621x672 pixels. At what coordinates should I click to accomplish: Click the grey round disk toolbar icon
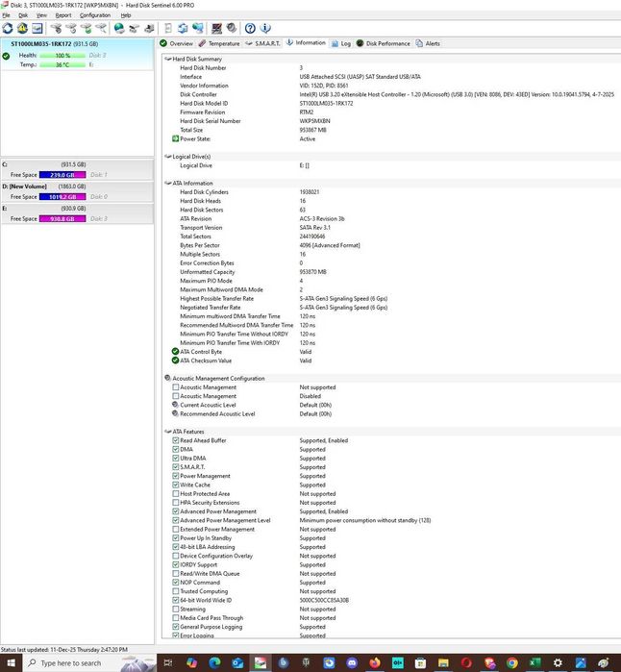(x=232, y=28)
